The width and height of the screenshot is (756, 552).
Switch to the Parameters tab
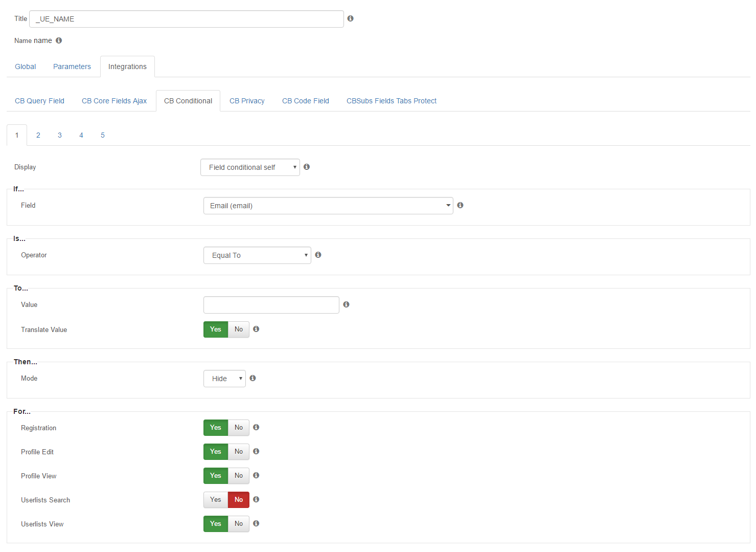(x=72, y=67)
